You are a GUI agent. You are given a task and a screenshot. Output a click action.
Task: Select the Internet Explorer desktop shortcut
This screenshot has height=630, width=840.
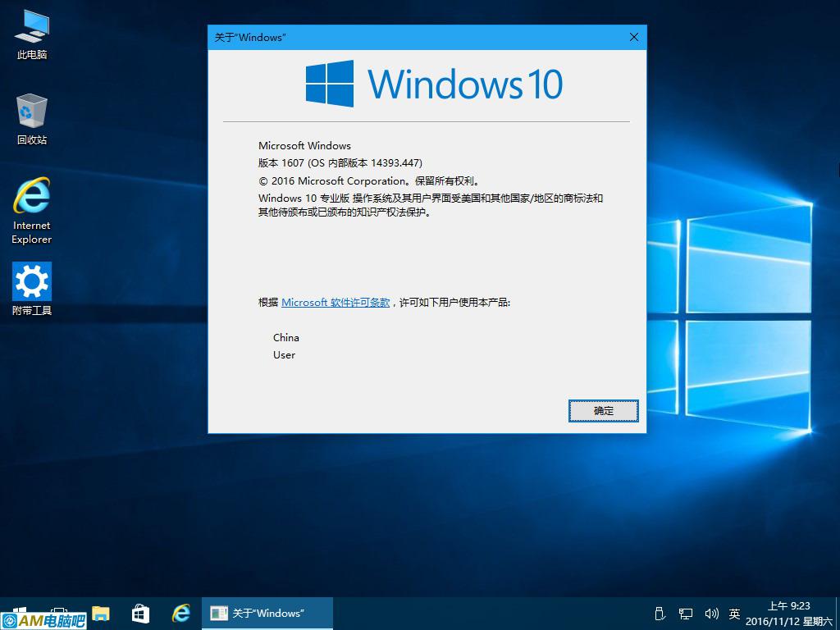pyautogui.click(x=32, y=211)
